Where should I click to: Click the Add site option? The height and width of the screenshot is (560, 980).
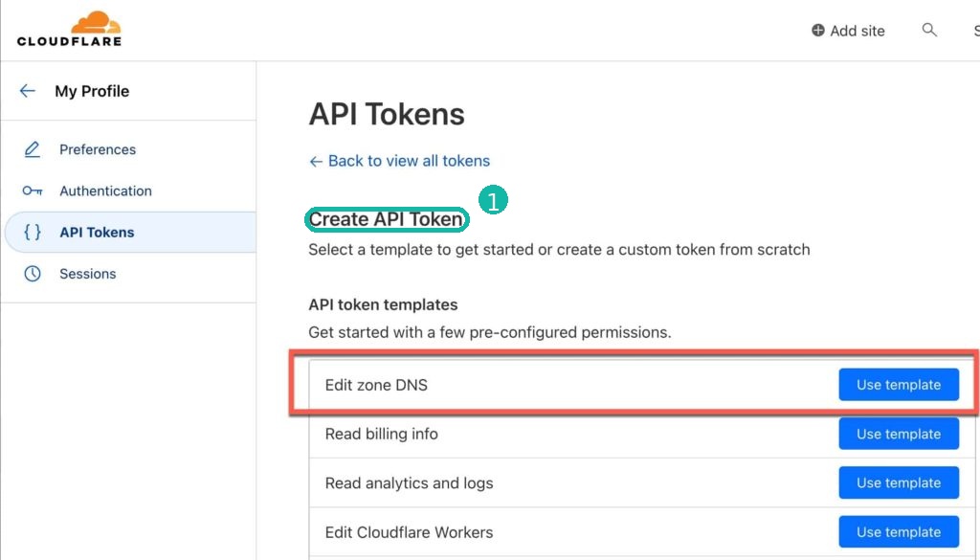coord(857,30)
